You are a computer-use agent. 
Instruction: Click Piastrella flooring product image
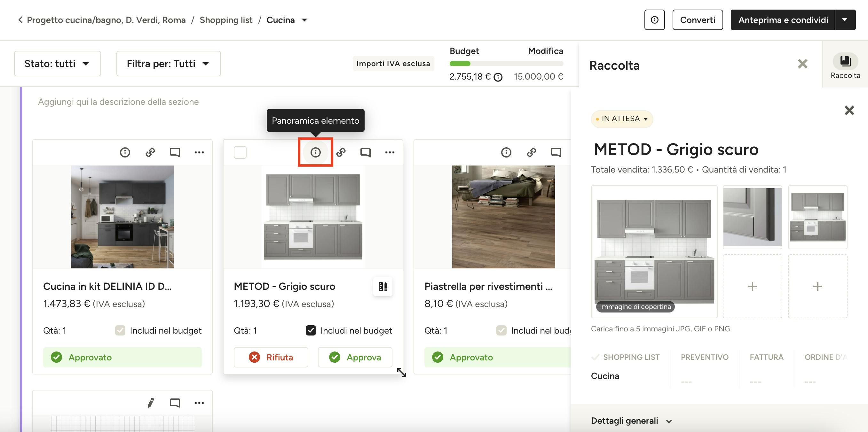(x=503, y=217)
